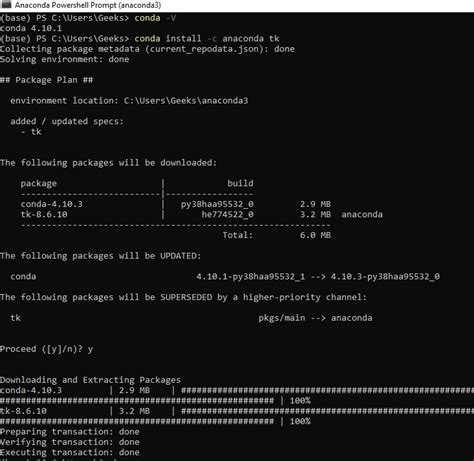The height and width of the screenshot is (461, 474).
Task: Click 'The following packages will be UPDATED:' line
Action: 101,256
